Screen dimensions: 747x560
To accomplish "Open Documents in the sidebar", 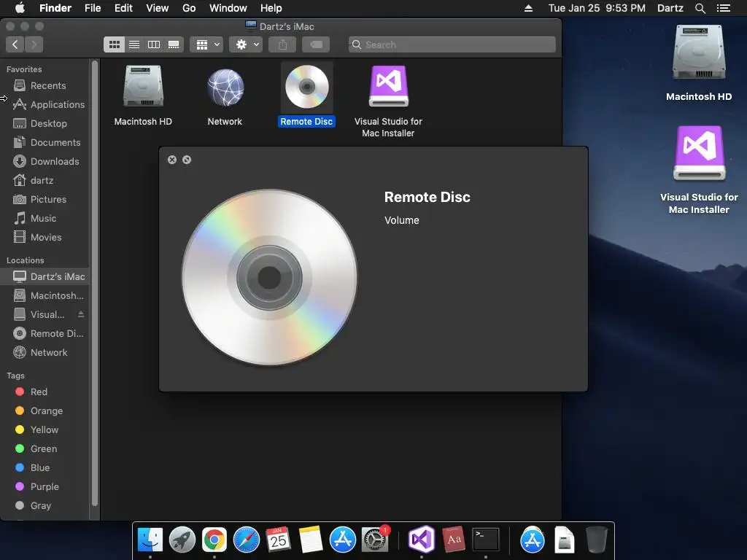I will tap(44, 142).
